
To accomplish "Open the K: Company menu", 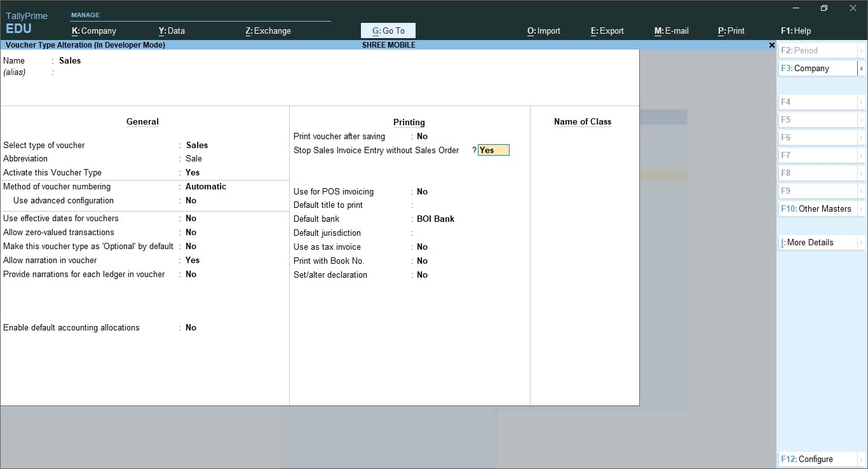I will click(x=93, y=30).
